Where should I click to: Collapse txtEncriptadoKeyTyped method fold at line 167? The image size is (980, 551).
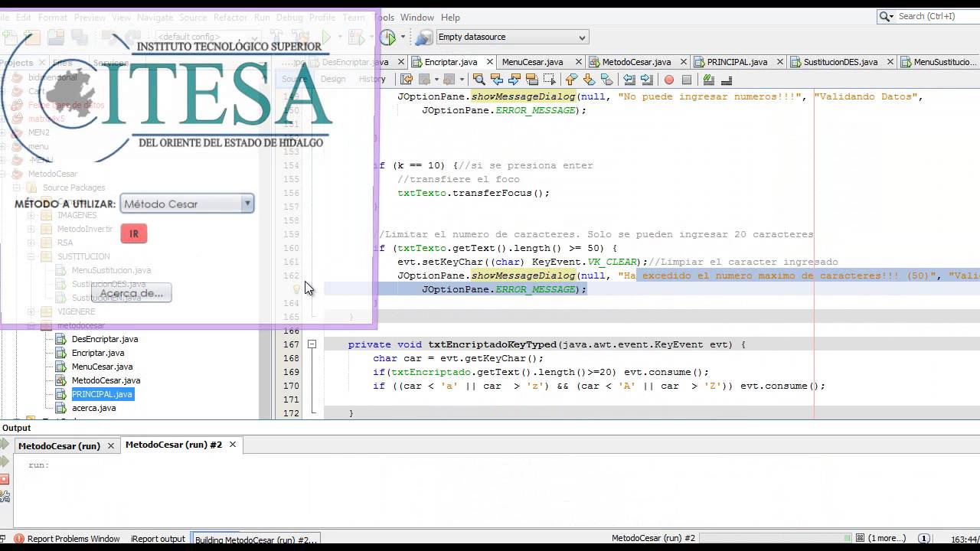pyautogui.click(x=312, y=344)
